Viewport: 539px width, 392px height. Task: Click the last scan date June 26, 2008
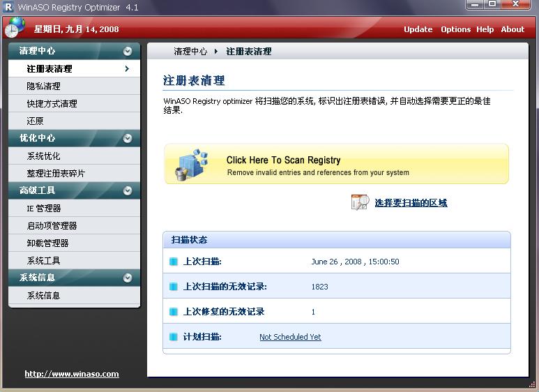(x=355, y=262)
